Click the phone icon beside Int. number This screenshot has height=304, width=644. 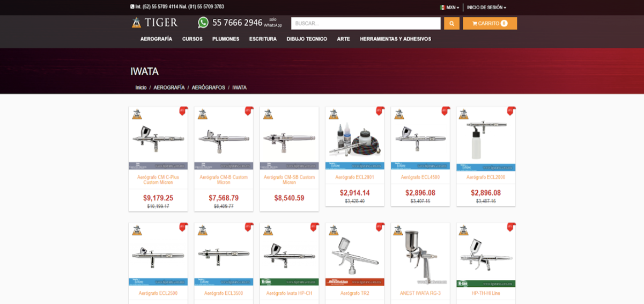132,7
